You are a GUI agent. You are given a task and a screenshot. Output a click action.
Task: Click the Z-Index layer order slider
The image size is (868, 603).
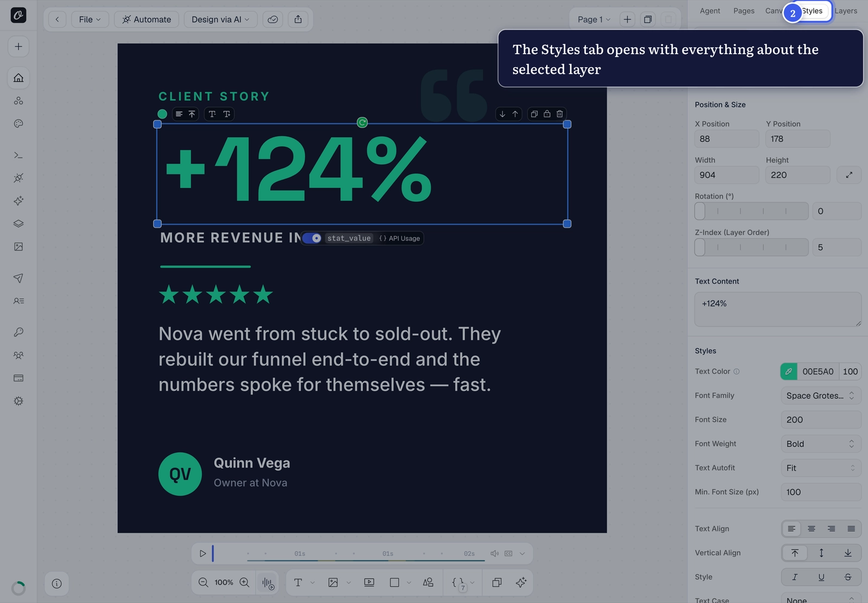pyautogui.click(x=751, y=247)
